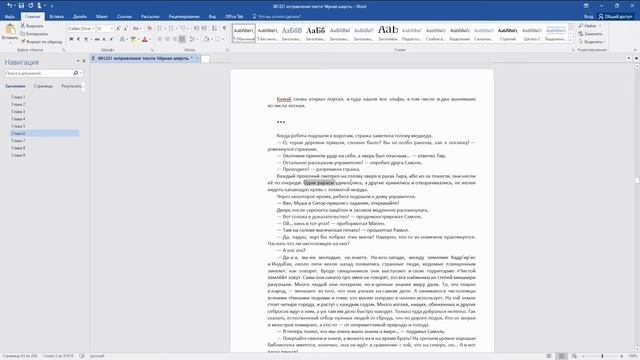Screen dimensions: 640x360
Task: Increase font size with the larger A icon
Action: (x=118, y=29)
